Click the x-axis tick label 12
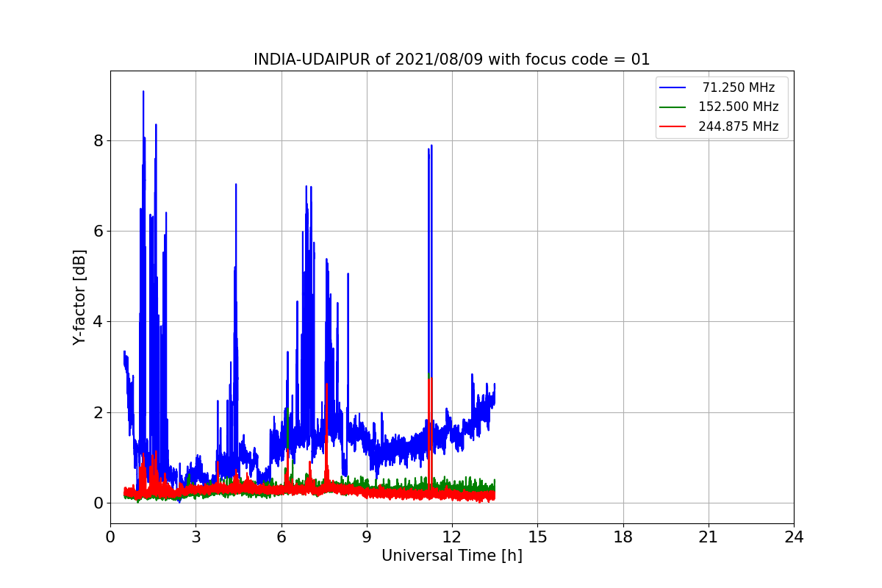 452,537
